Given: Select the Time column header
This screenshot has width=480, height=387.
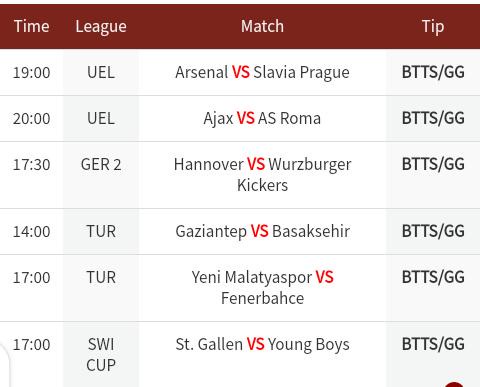Looking at the screenshot, I should click(x=32, y=26).
